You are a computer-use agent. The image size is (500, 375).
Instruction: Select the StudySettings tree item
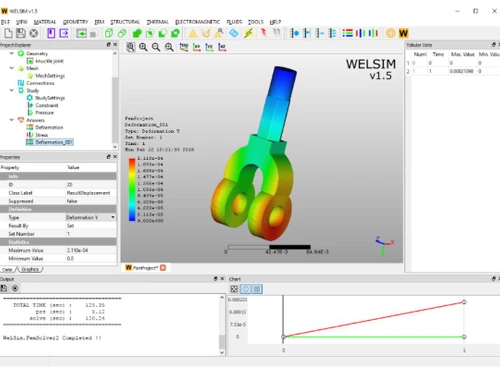[50, 98]
